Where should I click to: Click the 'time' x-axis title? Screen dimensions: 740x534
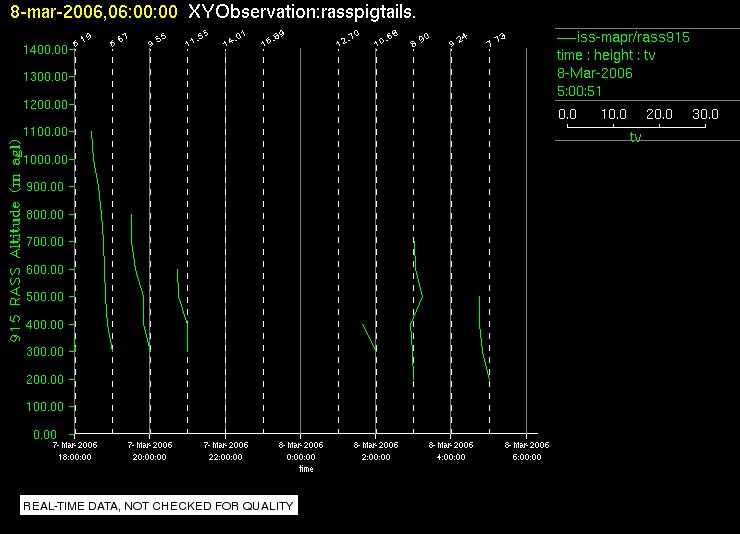306,469
